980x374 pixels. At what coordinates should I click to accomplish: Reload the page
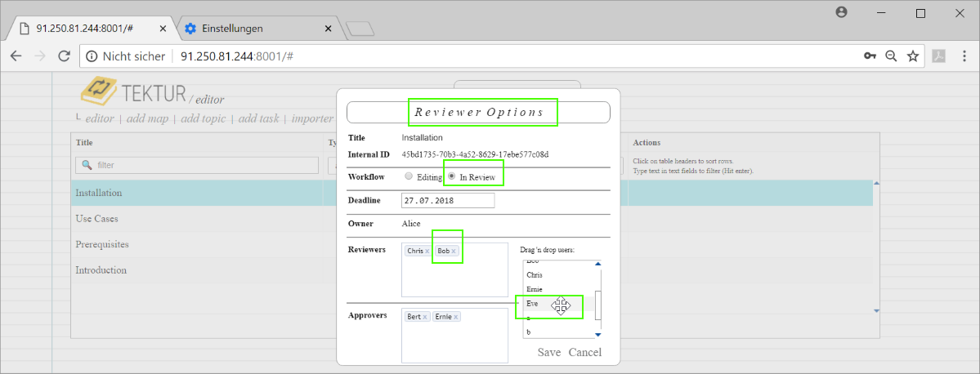[63, 56]
